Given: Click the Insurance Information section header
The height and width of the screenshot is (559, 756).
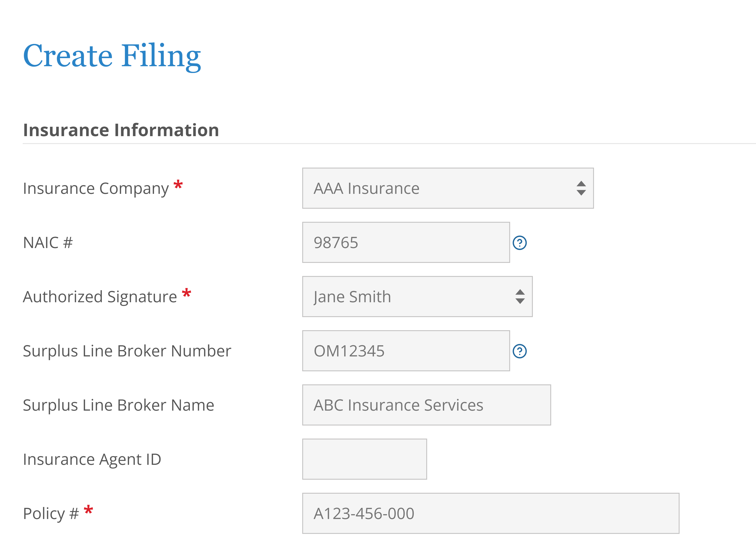Looking at the screenshot, I should (x=121, y=130).
